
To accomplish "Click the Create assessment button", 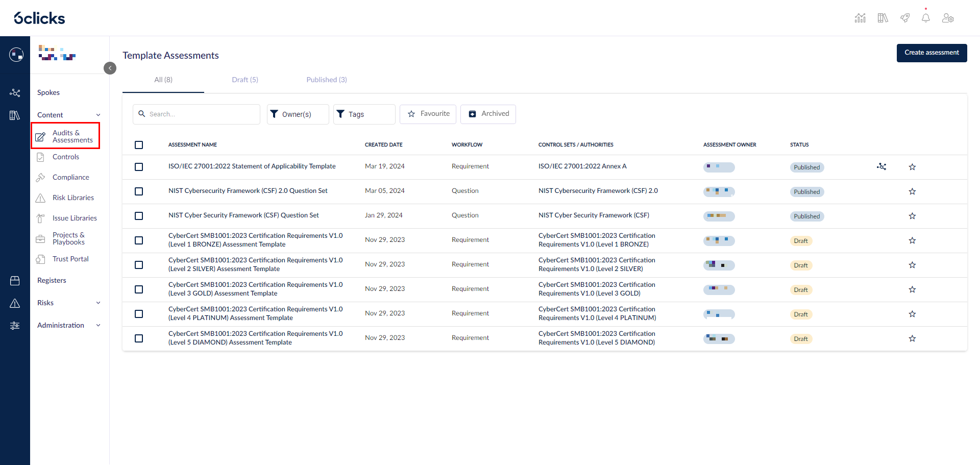I will pos(932,53).
